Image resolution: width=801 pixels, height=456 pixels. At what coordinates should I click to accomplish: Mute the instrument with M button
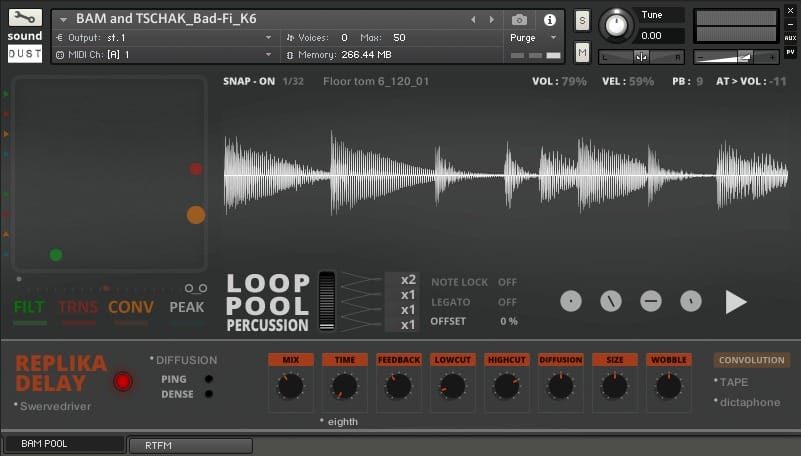click(582, 53)
